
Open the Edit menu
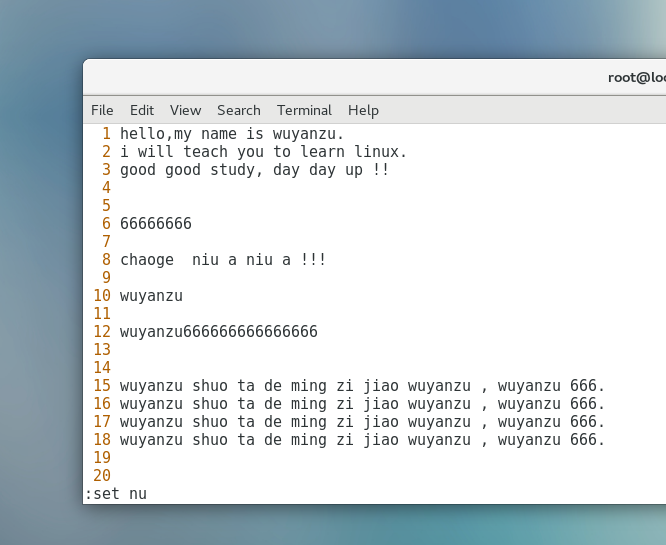tap(142, 110)
